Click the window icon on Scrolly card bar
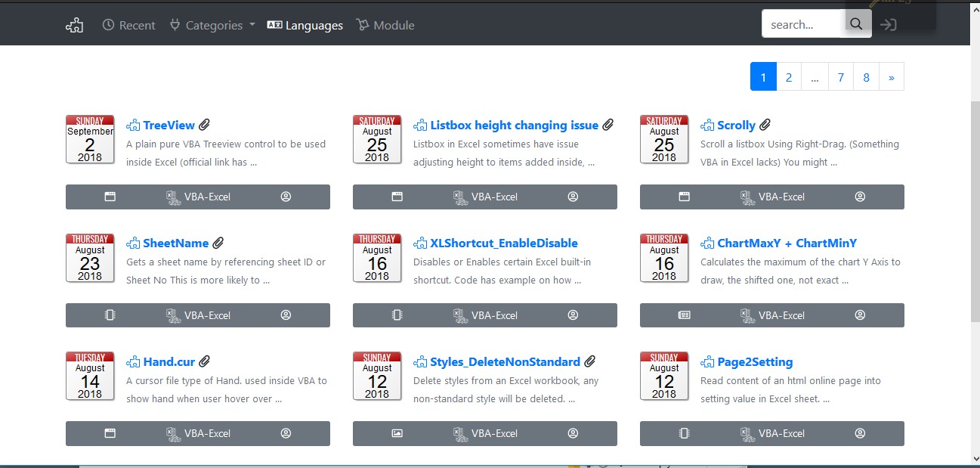Image resolution: width=980 pixels, height=468 pixels. pyautogui.click(x=684, y=197)
